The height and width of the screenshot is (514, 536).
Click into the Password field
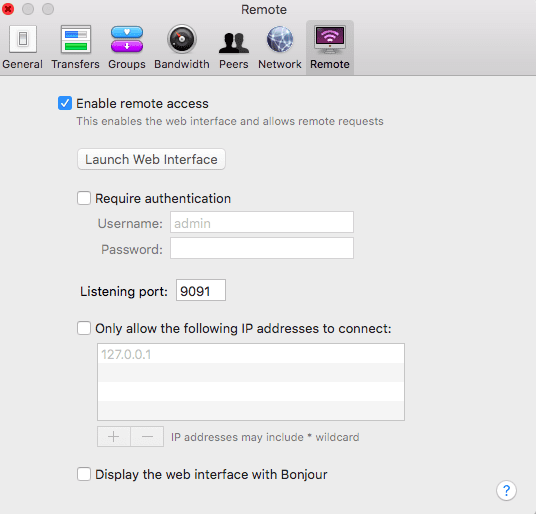[x=262, y=248]
